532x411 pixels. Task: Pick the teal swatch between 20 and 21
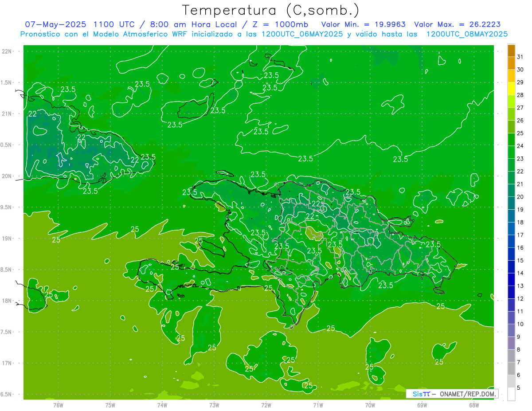pos(511,190)
